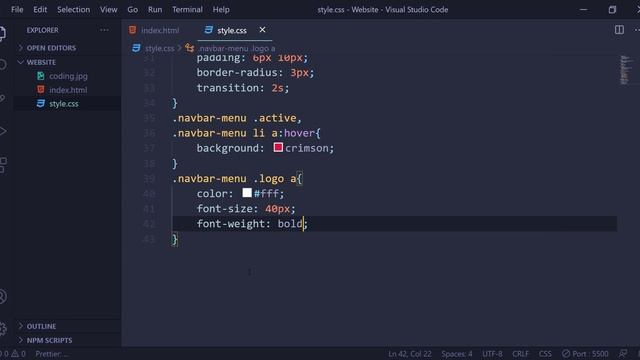Viewport: 640px width, 360px height.
Task: Expand the Open Editors section
Action: point(51,48)
